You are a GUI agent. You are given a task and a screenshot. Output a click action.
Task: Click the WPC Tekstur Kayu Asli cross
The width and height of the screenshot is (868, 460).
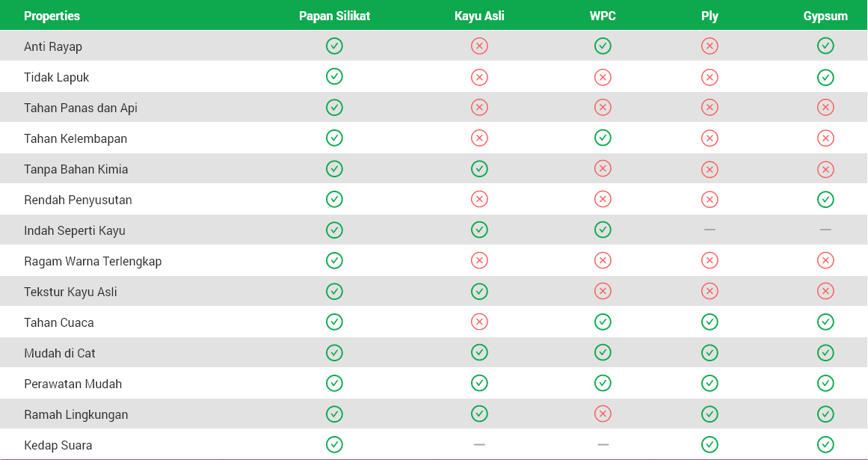point(603,291)
